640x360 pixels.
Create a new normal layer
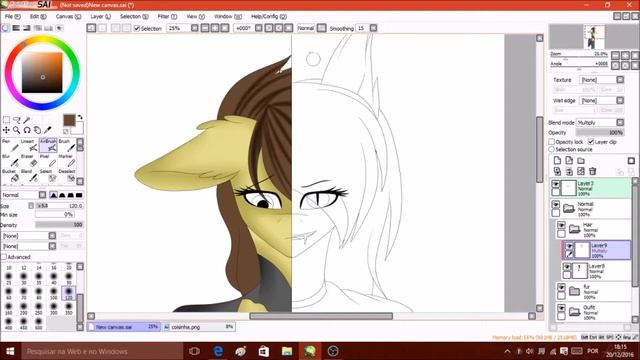click(x=557, y=160)
